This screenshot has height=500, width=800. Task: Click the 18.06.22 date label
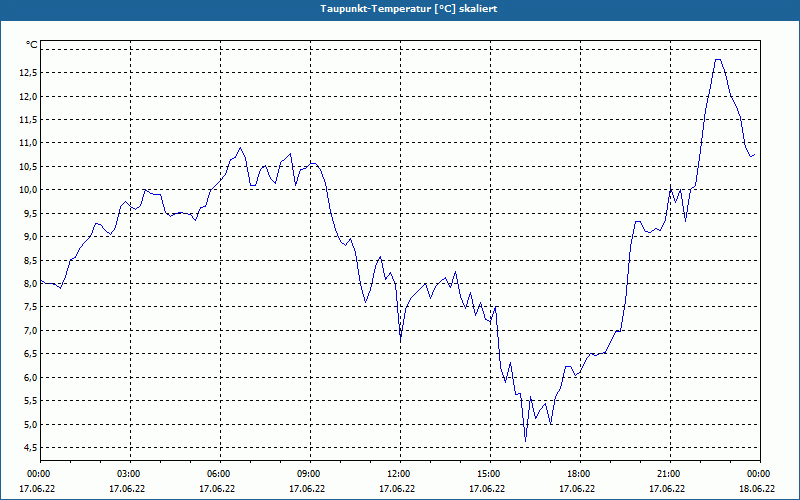[x=757, y=488]
